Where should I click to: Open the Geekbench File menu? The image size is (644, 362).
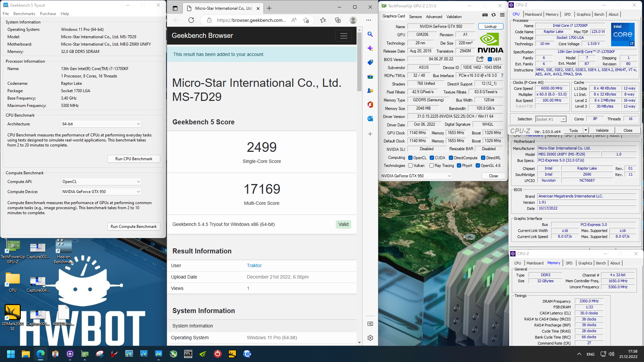(6, 14)
